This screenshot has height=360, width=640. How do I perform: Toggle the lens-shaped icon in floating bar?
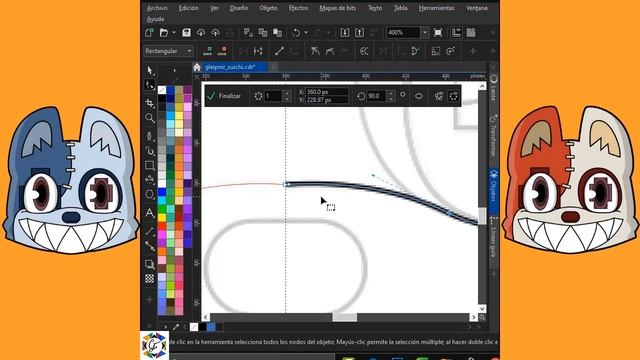pos(419,96)
